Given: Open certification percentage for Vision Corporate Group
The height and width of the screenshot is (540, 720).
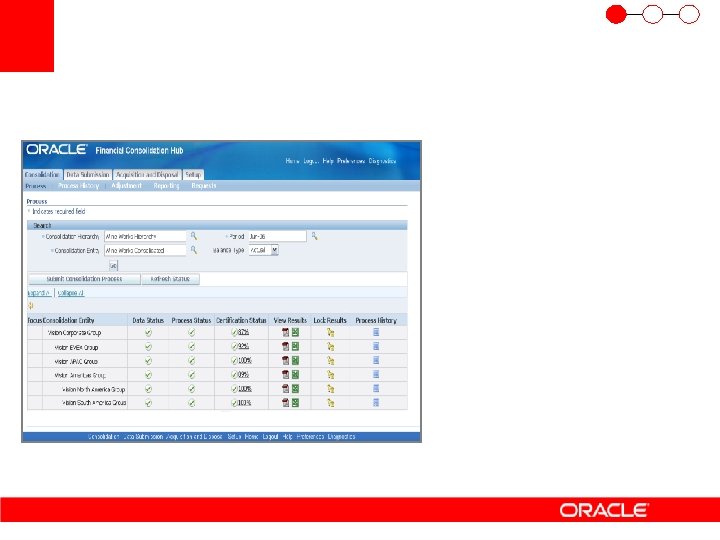Looking at the screenshot, I should pos(243,332).
